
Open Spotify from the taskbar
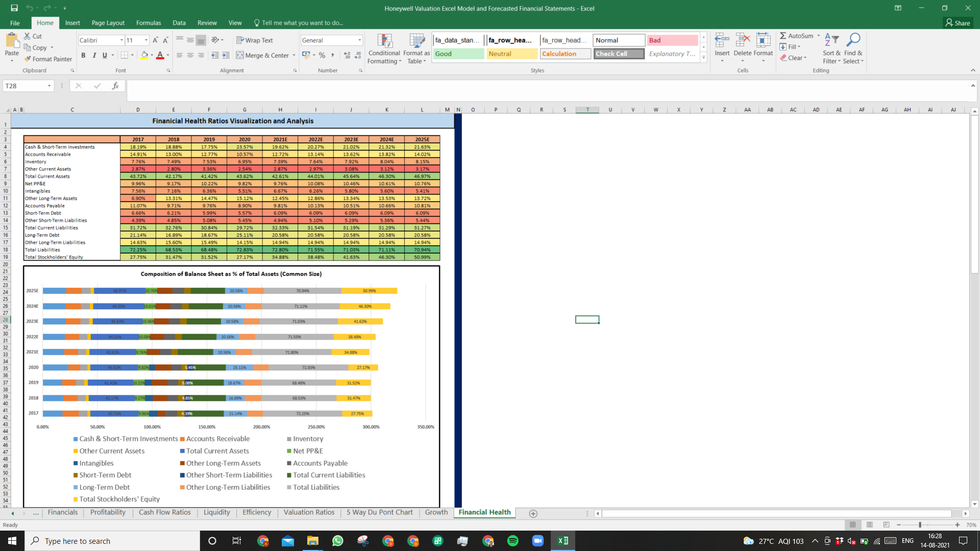[x=512, y=541]
